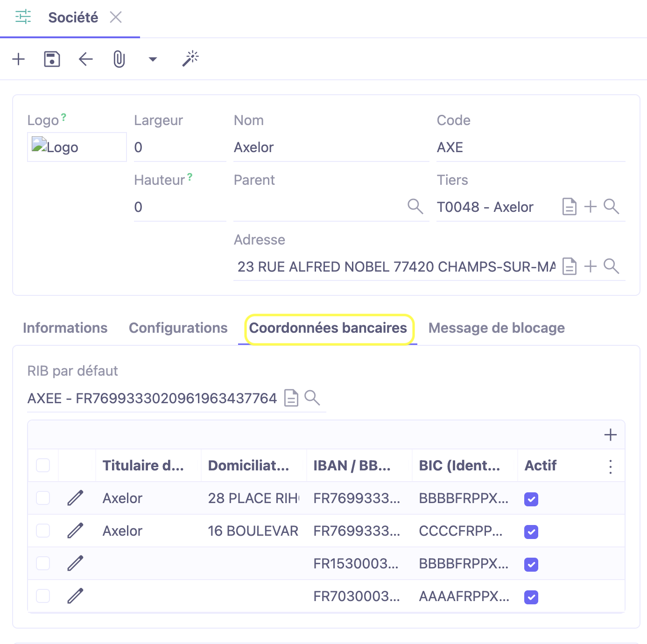The height and width of the screenshot is (644, 647).
Task: Search for a Parent company with magnifier icon
Action: pyautogui.click(x=415, y=206)
